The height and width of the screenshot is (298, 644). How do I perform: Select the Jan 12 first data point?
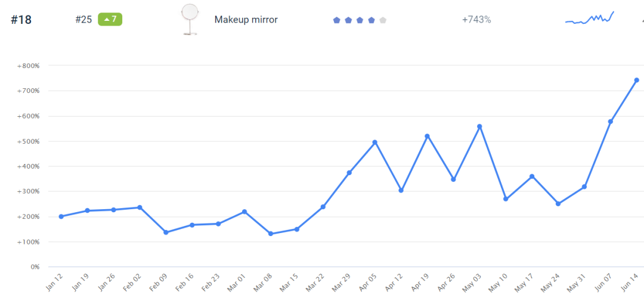(x=61, y=216)
